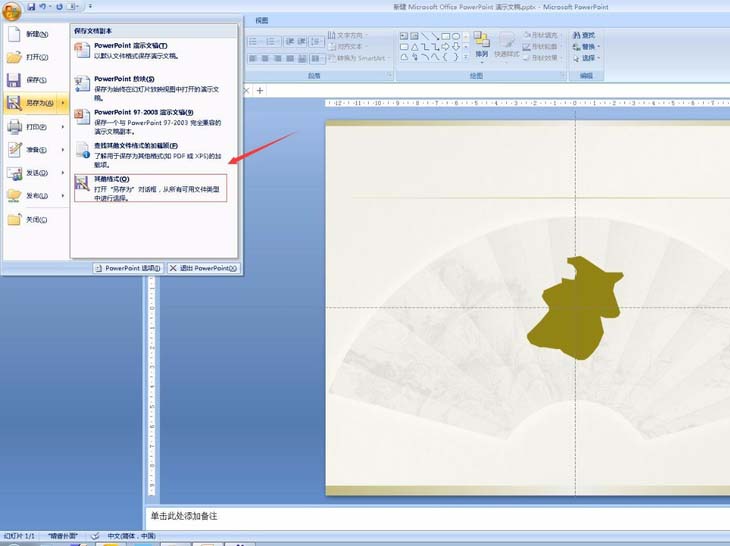
Task: Click the align text right icon
Action: 278,59
